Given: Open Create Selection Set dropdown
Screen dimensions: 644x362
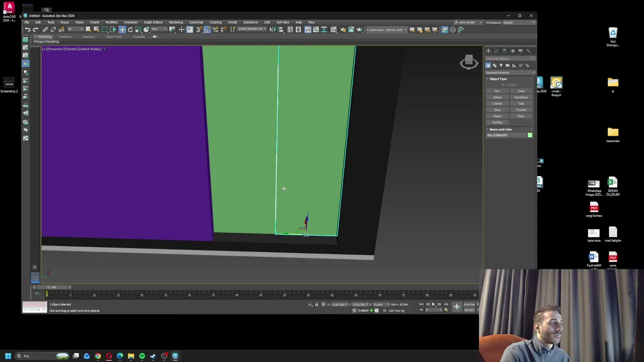Looking at the screenshot, I should 251,29.
